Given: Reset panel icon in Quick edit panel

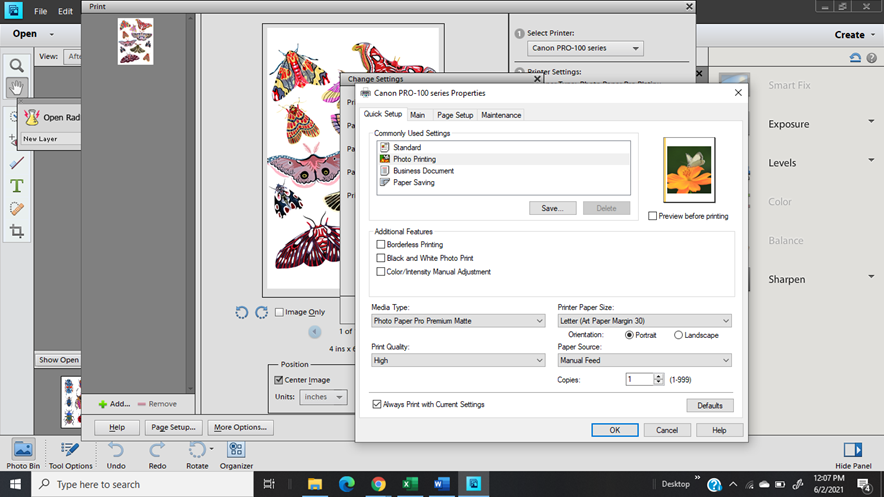Looking at the screenshot, I should click(x=855, y=57).
